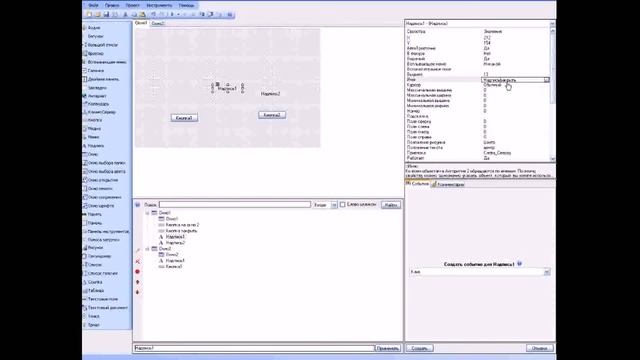Toggle the Слово целиком checkbox
The width and height of the screenshot is (640, 360).
click(342, 204)
